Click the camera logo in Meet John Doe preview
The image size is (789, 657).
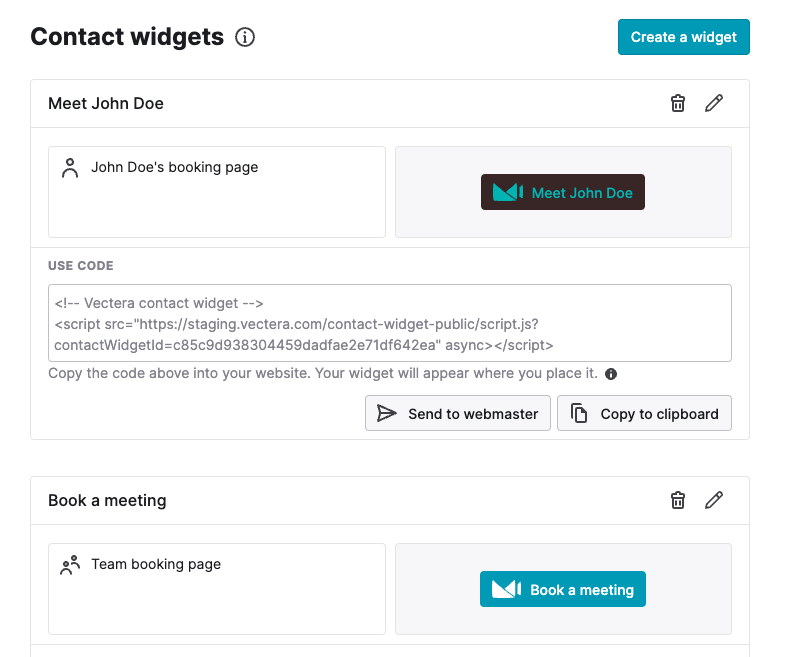[x=508, y=192]
